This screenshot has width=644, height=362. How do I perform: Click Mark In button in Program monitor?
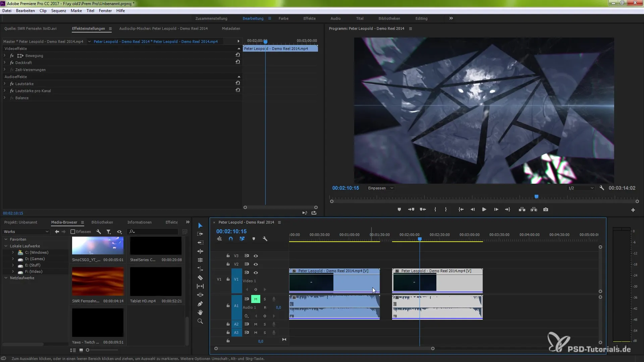coord(435,209)
